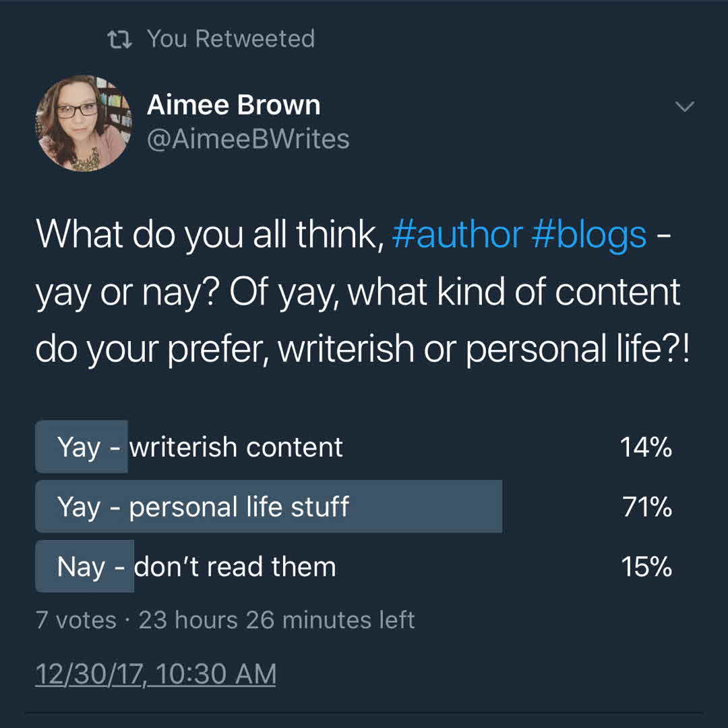Viewport: 728px width, 728px height.
Task: Click the Aimee Brown display name
Action: click(x=233, y=105)
